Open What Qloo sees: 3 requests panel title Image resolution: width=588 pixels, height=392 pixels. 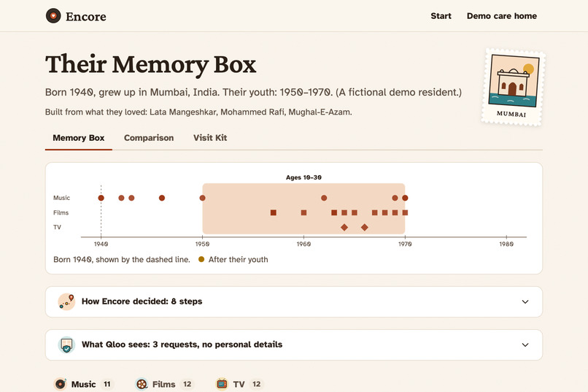(182, 345)
